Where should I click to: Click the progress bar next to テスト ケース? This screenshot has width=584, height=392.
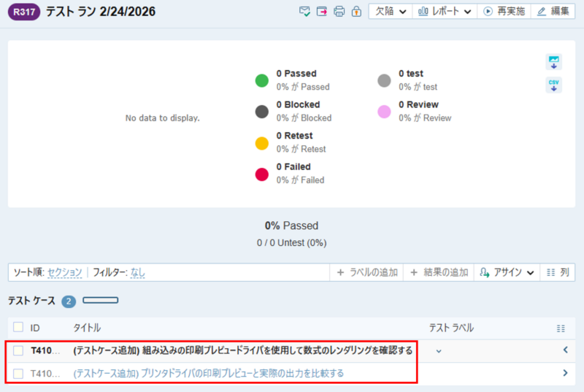coord(101,301)
